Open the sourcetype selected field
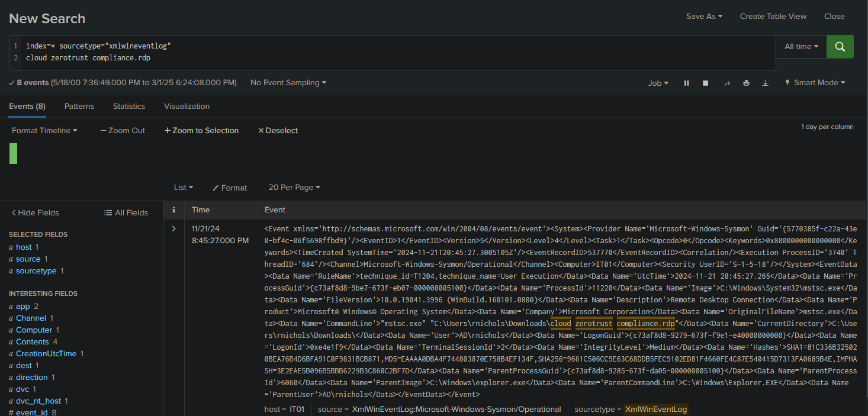 tap(36, 270)
